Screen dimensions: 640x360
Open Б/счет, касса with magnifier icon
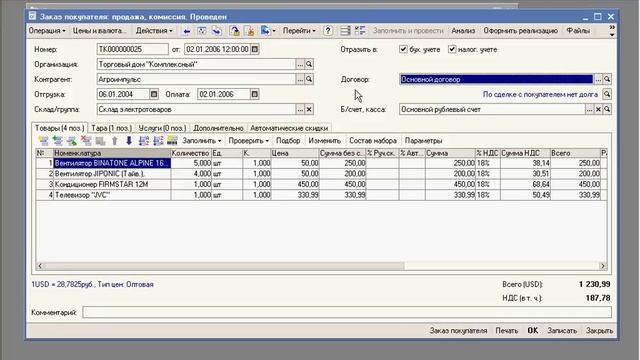click(607, 109)
